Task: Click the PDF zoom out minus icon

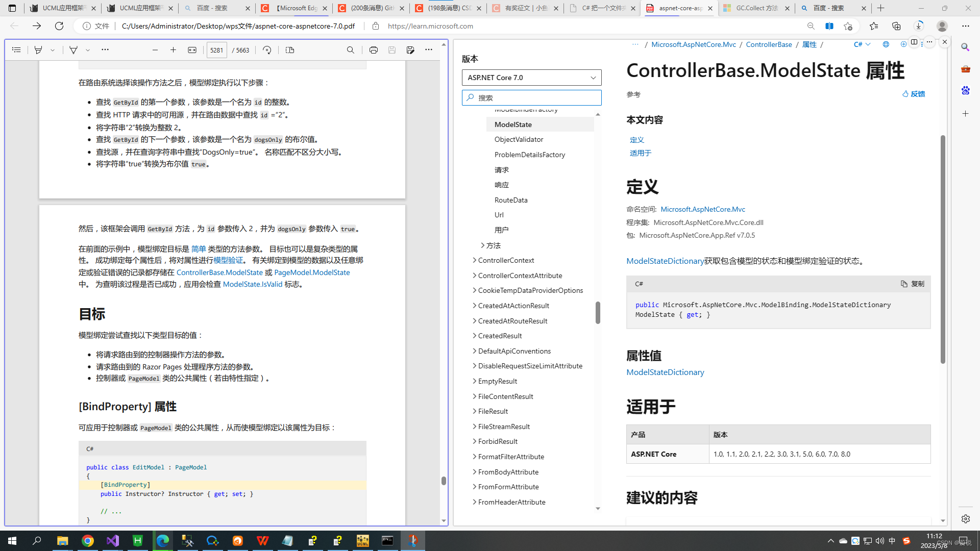Action: [155, 50]
